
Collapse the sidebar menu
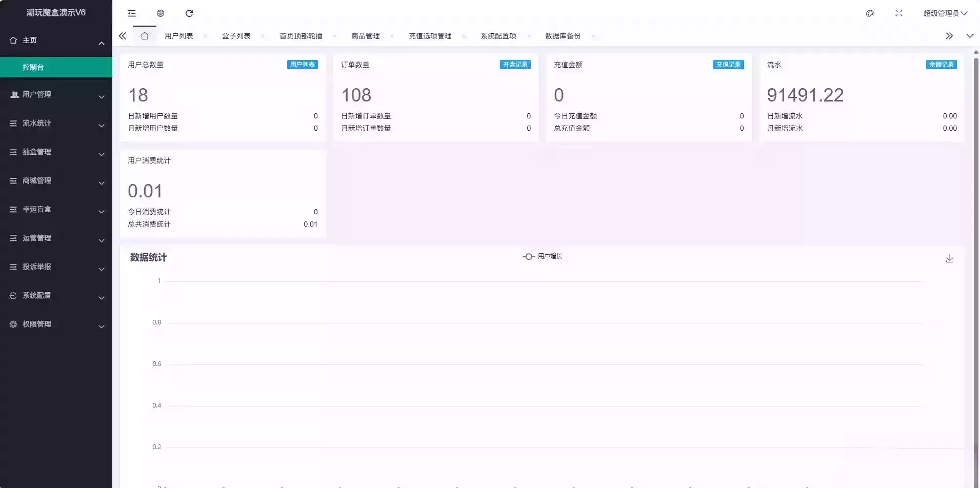tap(132, 13)
